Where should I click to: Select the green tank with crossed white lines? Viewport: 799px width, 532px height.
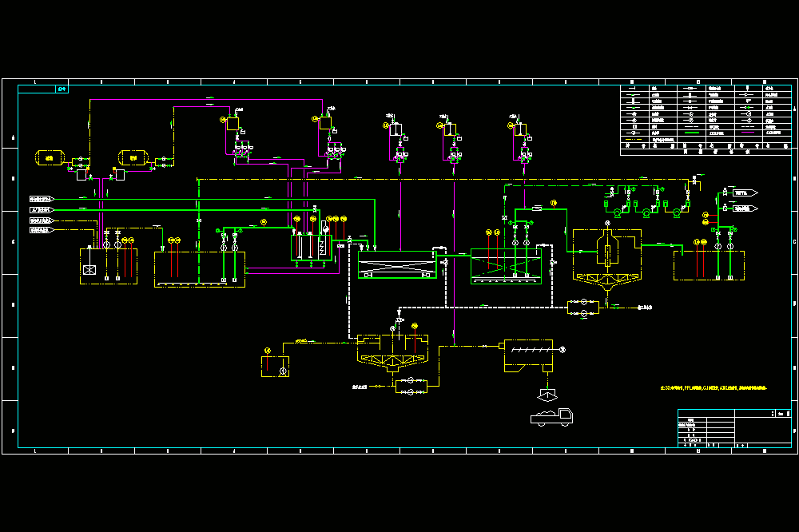[x=397, y=264]
